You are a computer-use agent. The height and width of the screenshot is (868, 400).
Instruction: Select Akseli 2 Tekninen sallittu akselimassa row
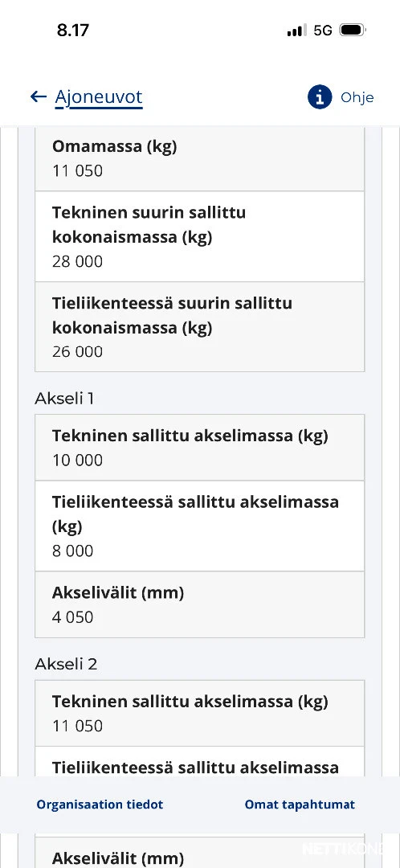200,713
